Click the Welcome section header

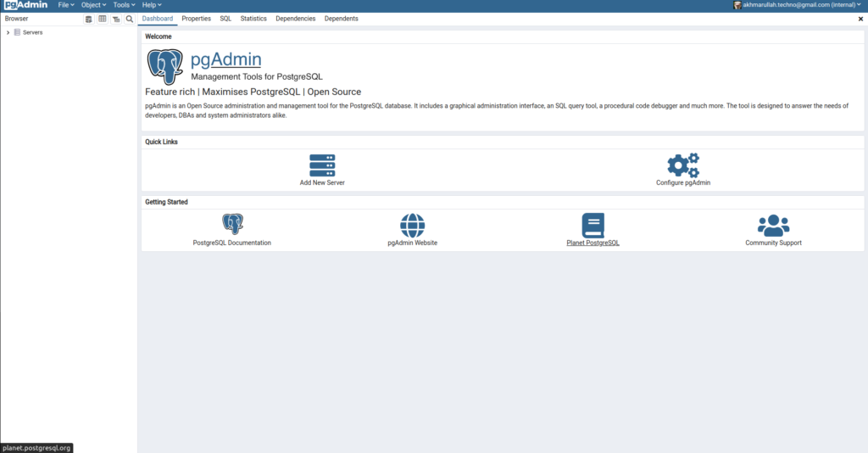(159, 36)
